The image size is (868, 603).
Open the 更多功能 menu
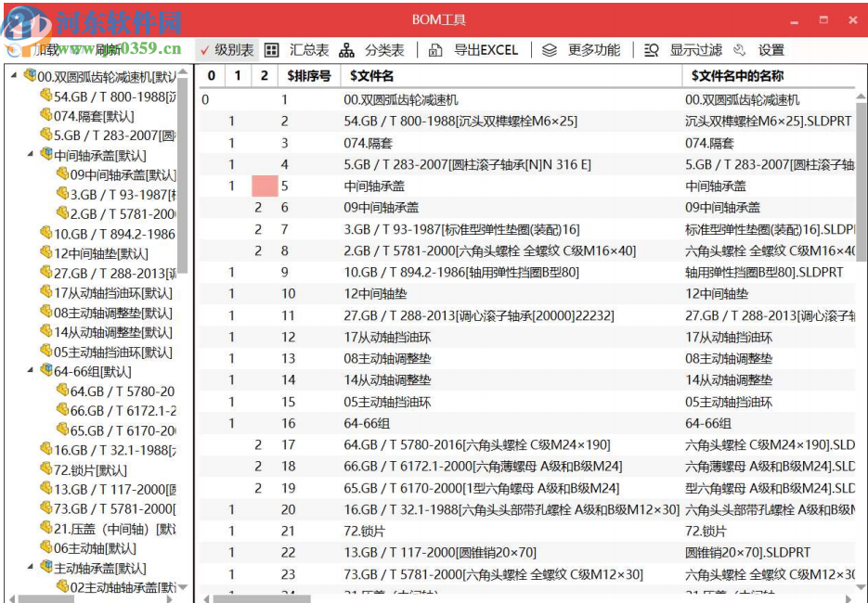point(581,50)
